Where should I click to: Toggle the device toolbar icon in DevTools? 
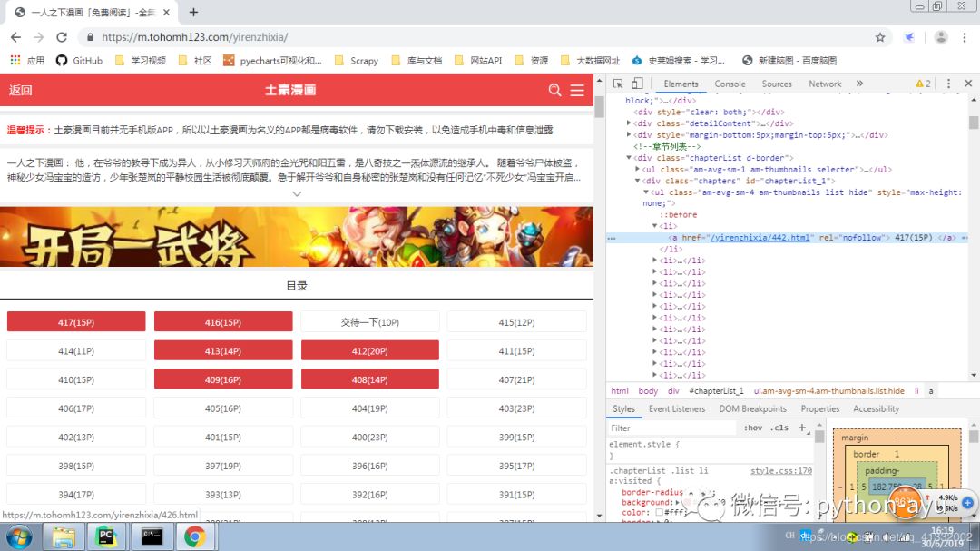click(x=637, y=84)
